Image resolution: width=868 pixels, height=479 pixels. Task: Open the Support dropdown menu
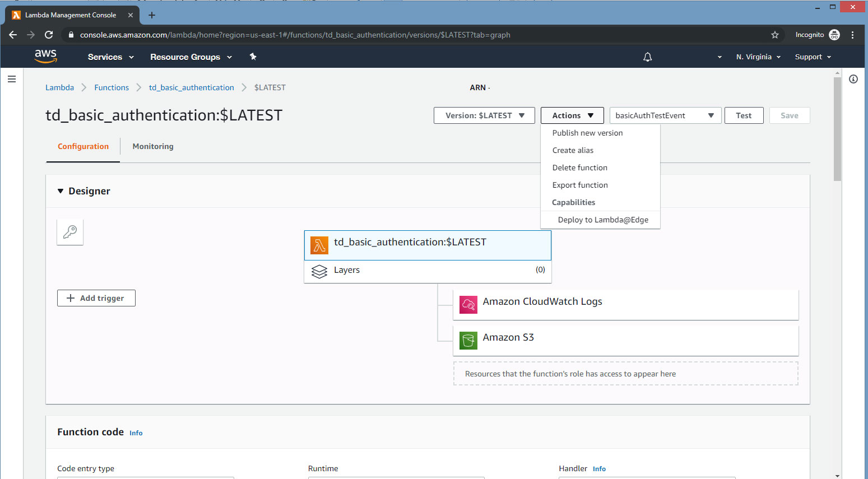(813, 57)
